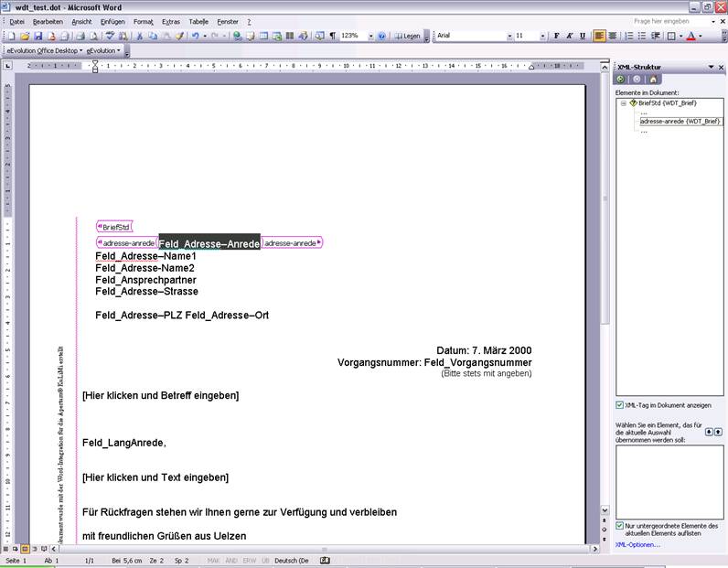Toggle the ÜB overtype mode indicator
Screen dimensions: 728x568
click(265, 561)
